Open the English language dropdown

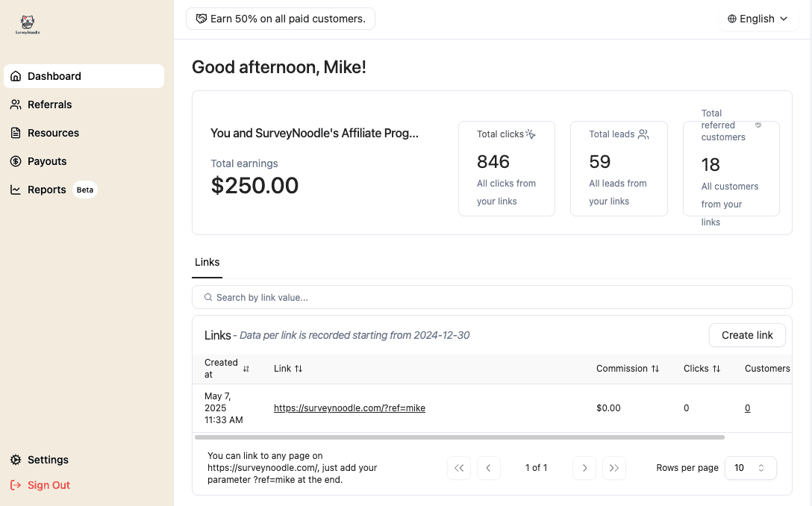(x=758, y=19)
